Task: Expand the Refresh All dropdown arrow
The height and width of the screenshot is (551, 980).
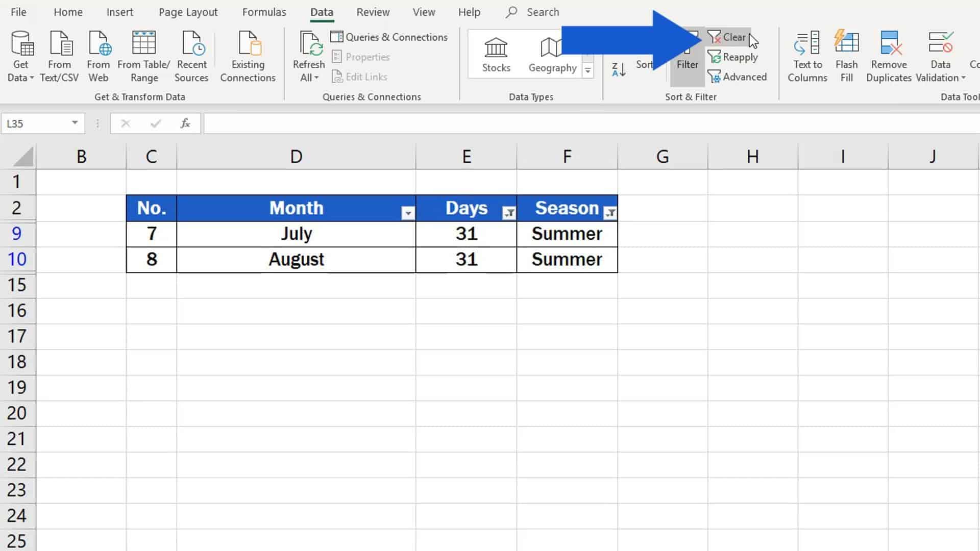Action: click(x=316, y=78)
